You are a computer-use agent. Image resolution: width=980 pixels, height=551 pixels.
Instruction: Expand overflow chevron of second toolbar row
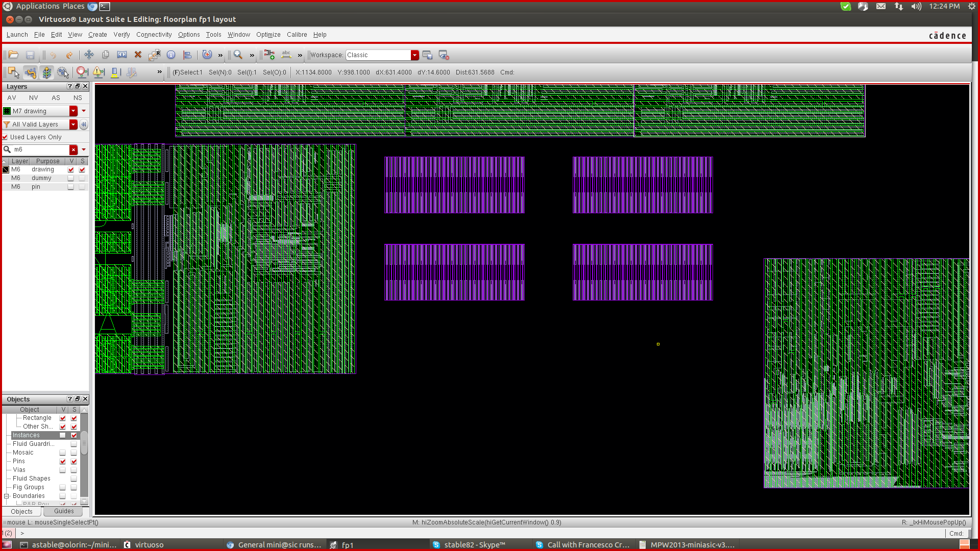click(159, 72)
